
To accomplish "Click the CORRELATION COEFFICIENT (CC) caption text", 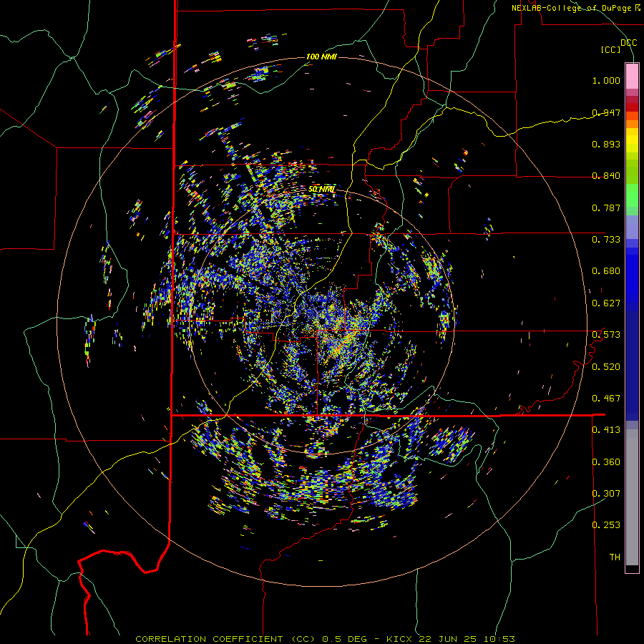I will 225,639.
